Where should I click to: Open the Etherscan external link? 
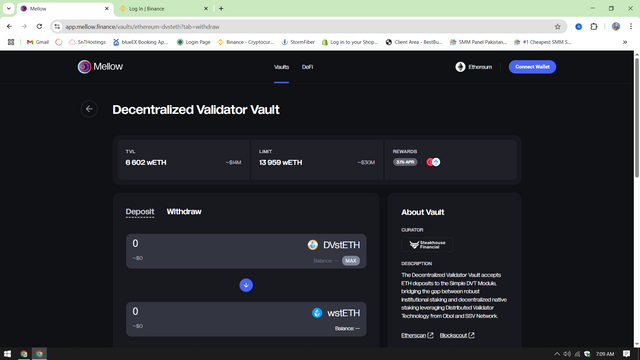417,336
